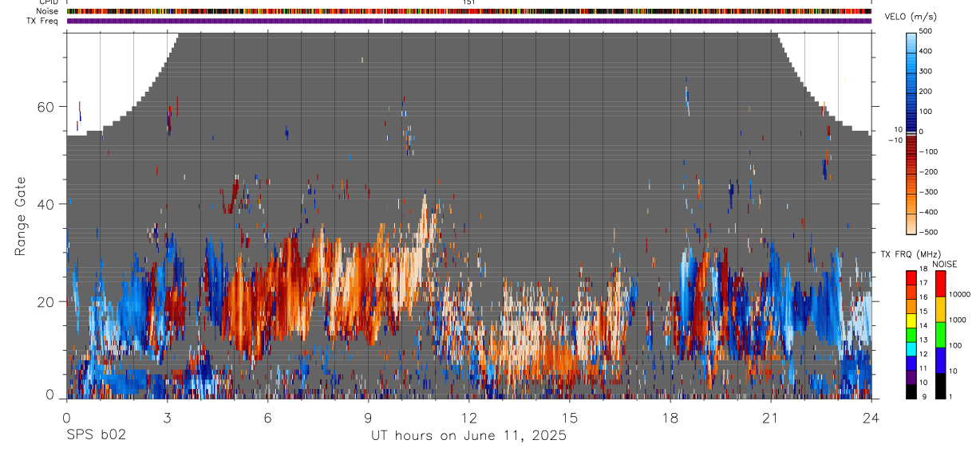Viewport: 980px width, 452px height.
Task: Click the 3 tick on the UT hours axis
Action: pyautogui.click(x=167, y=417)
